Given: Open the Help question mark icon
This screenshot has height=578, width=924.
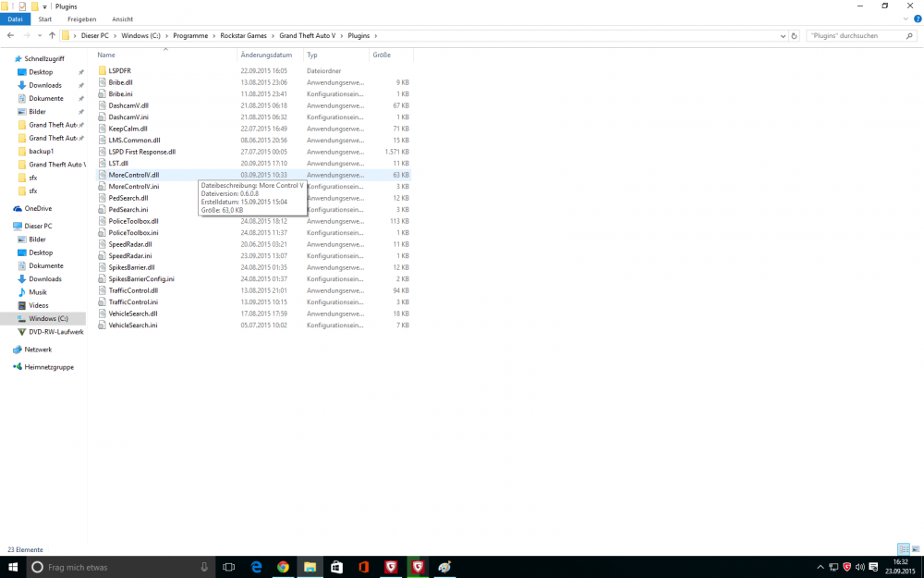Looking at the screenshot, I should coord(918,19).
